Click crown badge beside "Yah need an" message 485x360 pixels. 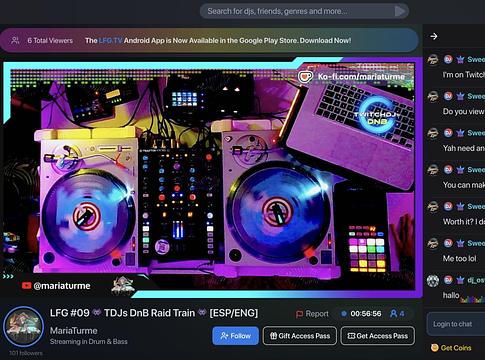(x=460, y=133)
